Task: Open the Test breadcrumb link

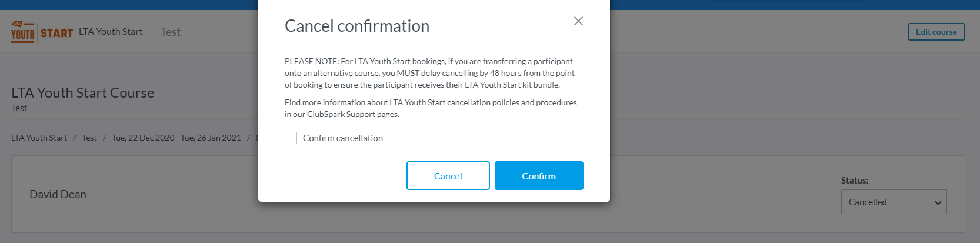Action: coord(89,138)
